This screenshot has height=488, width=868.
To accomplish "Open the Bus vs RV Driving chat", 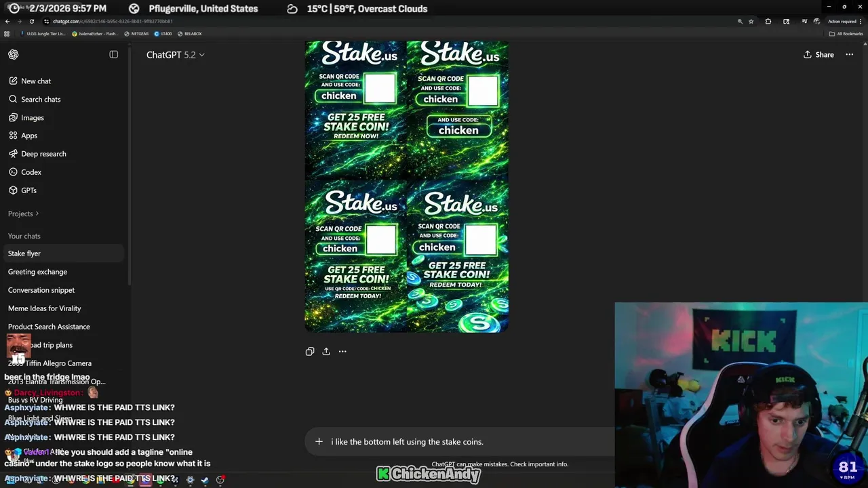I will (64, 400).
